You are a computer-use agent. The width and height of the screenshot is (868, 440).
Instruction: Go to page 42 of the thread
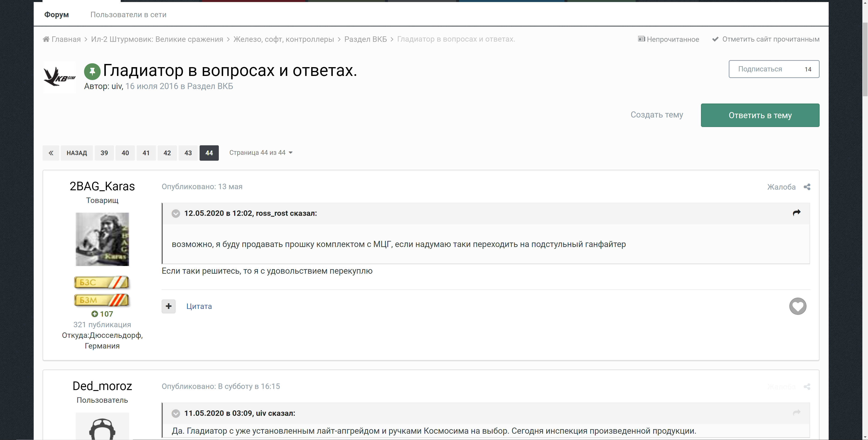(x=167, y=153)
